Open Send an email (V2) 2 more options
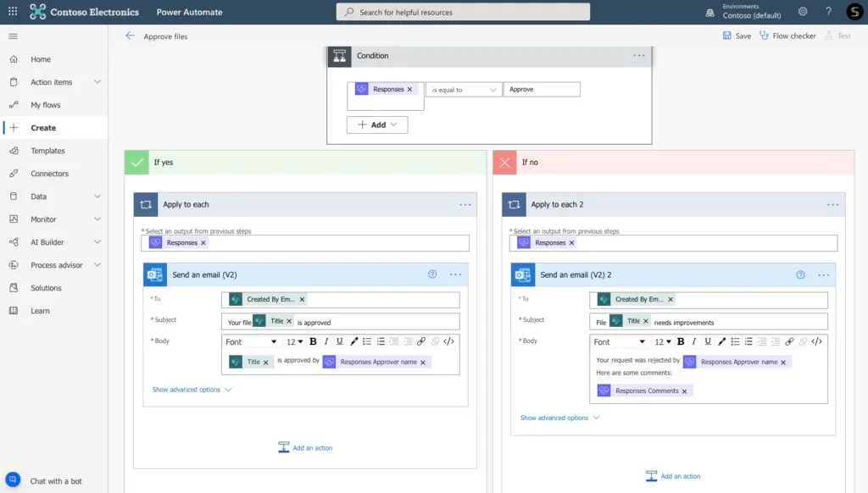The height and width of the screenshot is (493, 868). tap(824, 275)
